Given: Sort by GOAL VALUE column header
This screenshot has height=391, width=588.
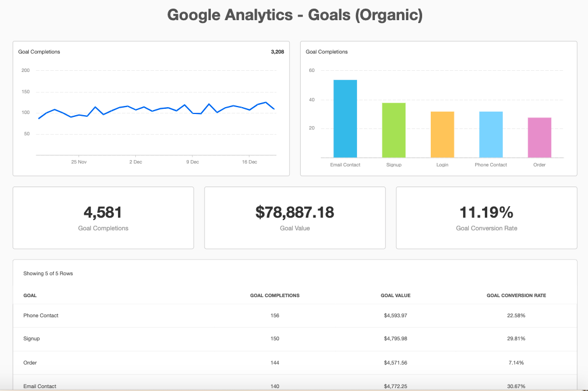Looking at the screenshot, I should tap(396, 295).
